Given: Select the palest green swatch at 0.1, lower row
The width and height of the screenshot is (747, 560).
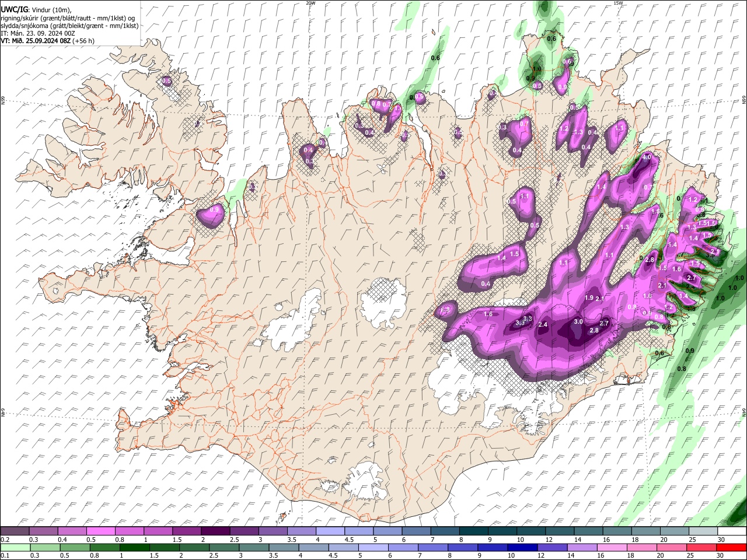Looking at the screenshot, I should [14, 547].
